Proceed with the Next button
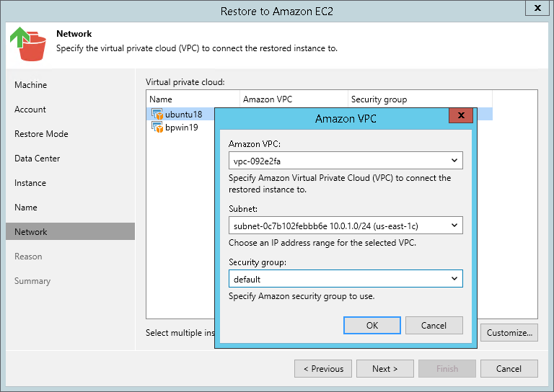Image resolution: width=554 pixels, height=392 pixels. 385,369
